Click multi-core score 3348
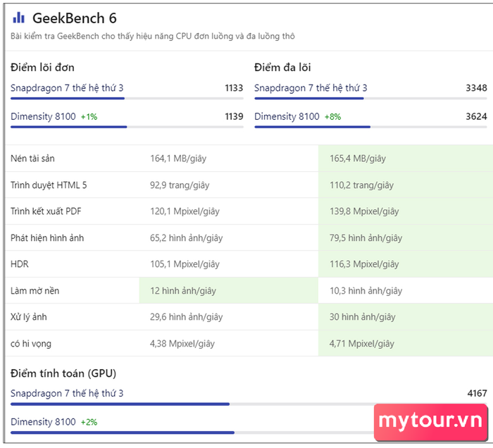493x448 pixels. [476, 88]
